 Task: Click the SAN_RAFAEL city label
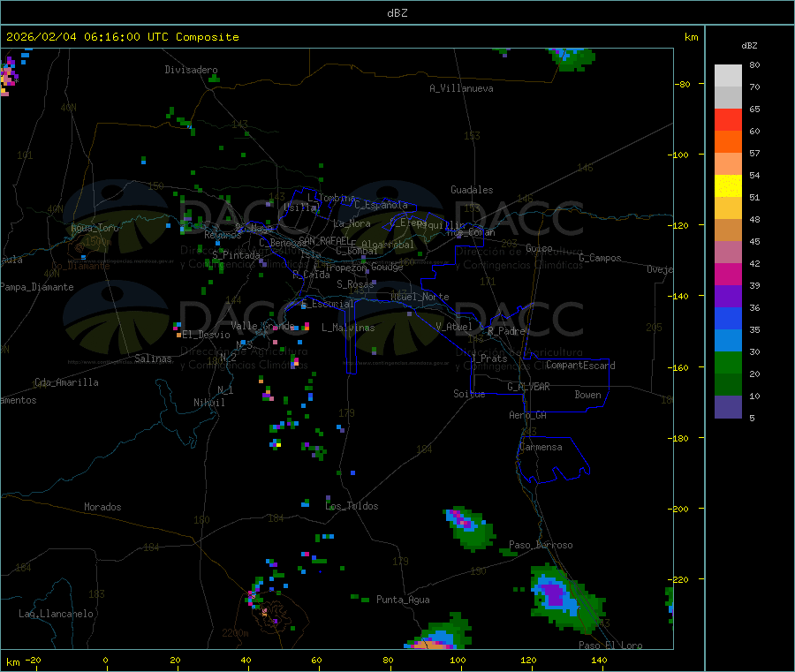(324, 240)
